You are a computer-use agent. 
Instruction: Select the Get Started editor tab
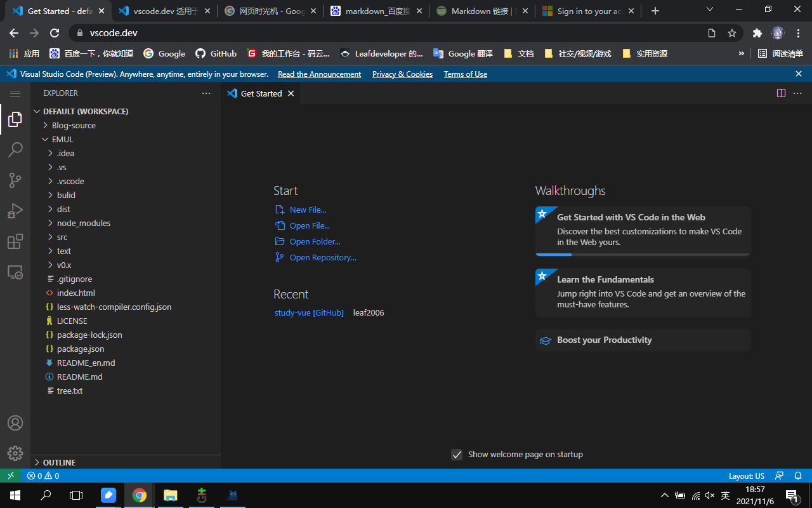(x=261, y=93)
